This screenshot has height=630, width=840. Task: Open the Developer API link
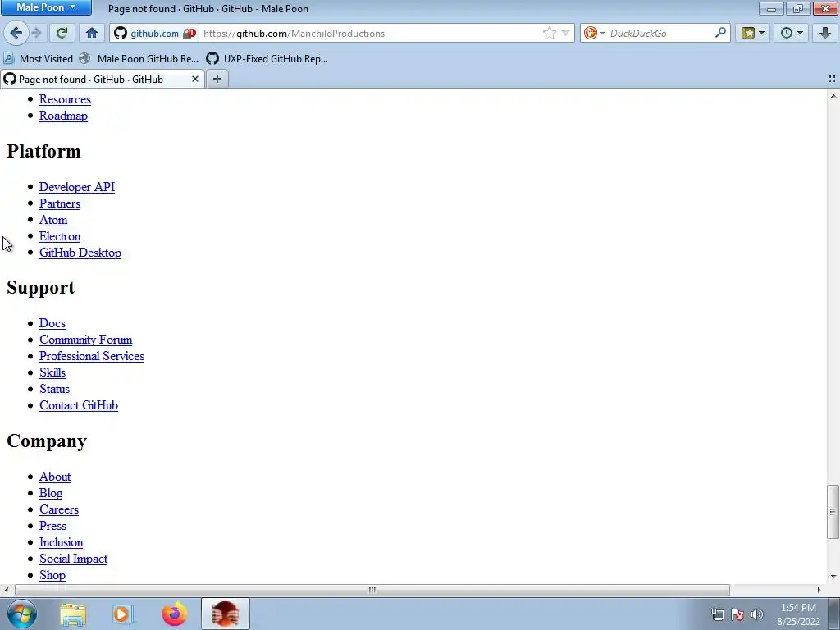click(76, 187)
